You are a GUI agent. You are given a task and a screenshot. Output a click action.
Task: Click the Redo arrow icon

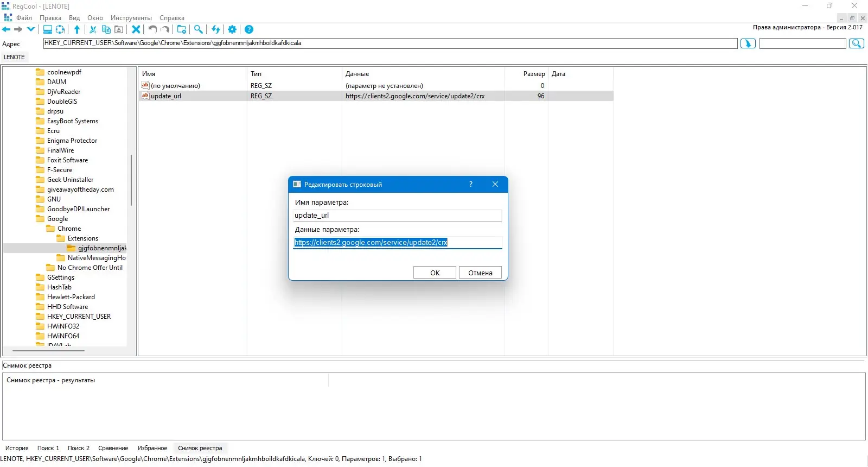165,29
